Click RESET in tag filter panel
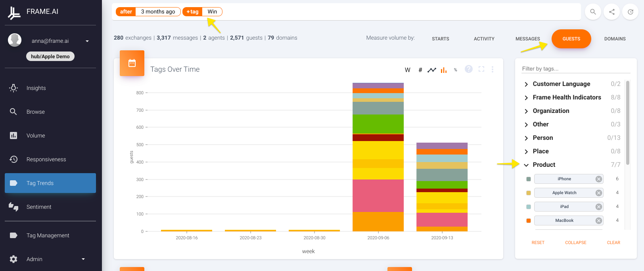The height and width of the screenshot is (271, 644). tap(538, 242)
